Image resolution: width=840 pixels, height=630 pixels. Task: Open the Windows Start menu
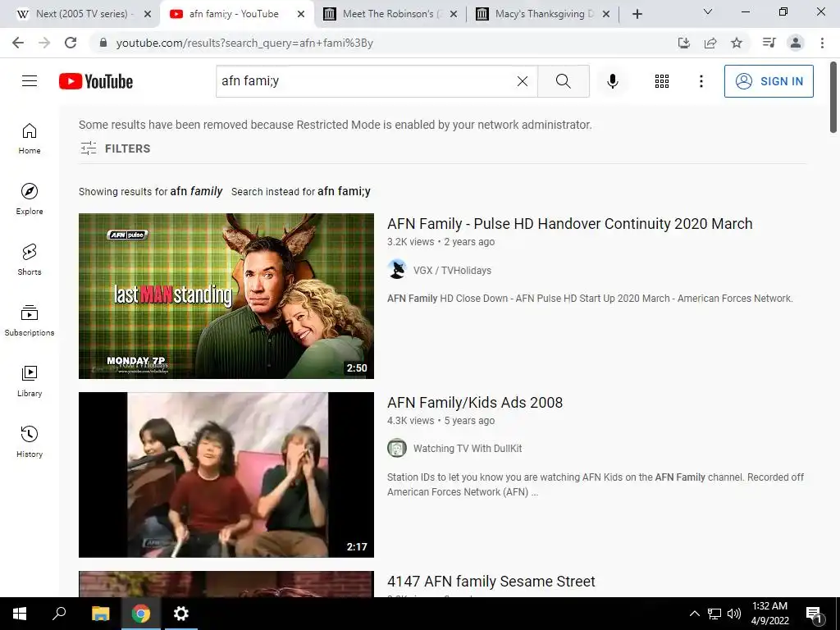[20, 614]
